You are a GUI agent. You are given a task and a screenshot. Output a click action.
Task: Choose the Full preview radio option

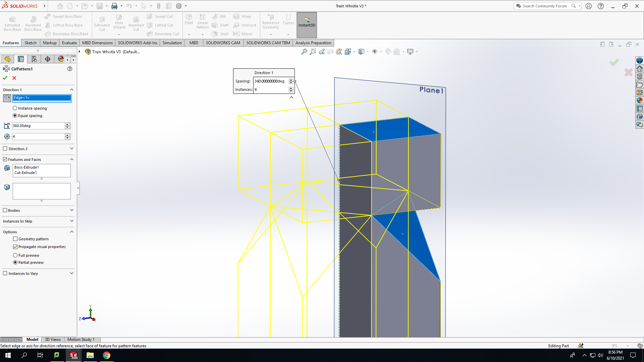tap(15, 255)
